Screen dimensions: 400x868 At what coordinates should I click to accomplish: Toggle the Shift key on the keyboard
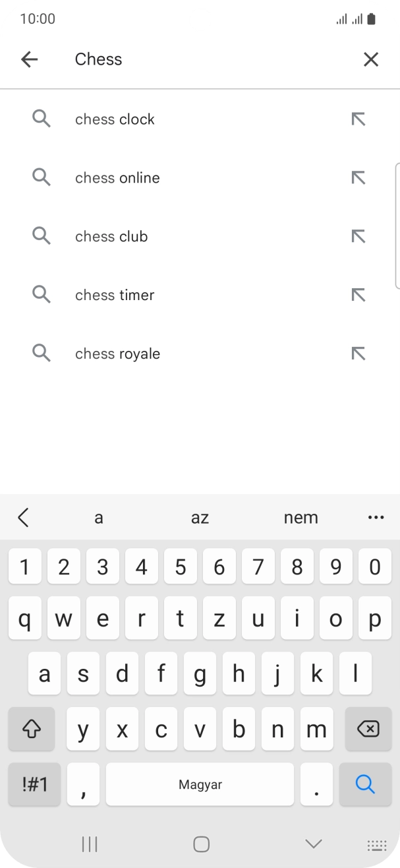pyautogui.click(x=31, y=729)
